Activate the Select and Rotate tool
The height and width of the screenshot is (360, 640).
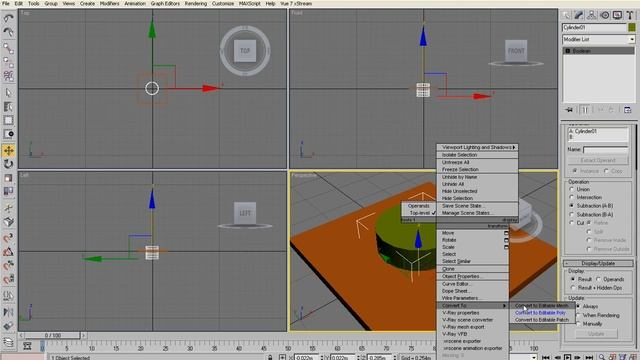click(x=8, y=164)
